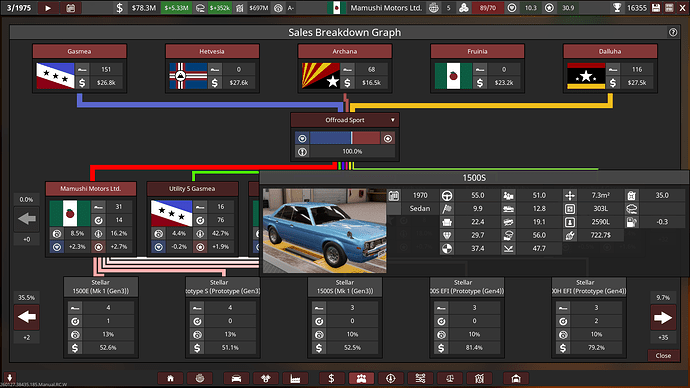Click the year calendar icon beside 1970
This screenshot has height=388, width=690.
point(394,195)
